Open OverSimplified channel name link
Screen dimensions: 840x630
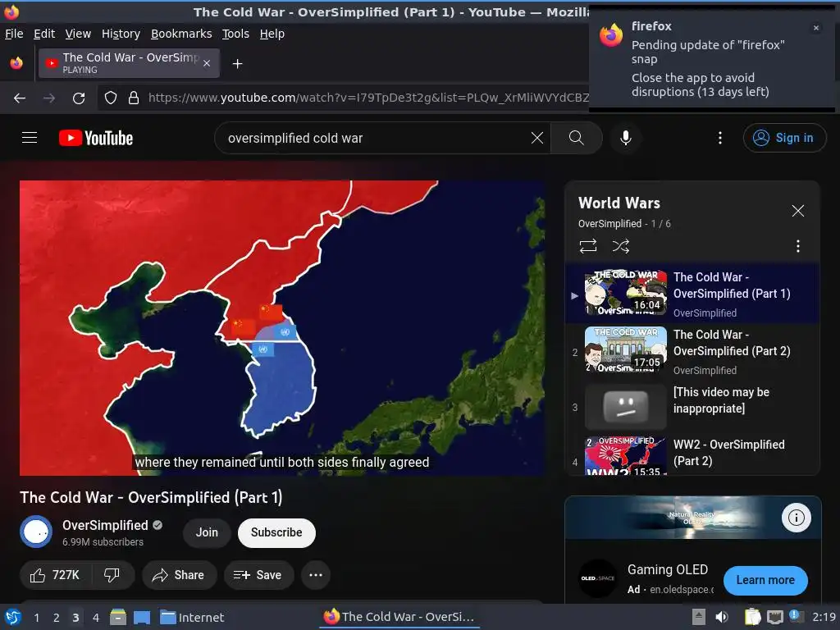(x=105, y=525)
